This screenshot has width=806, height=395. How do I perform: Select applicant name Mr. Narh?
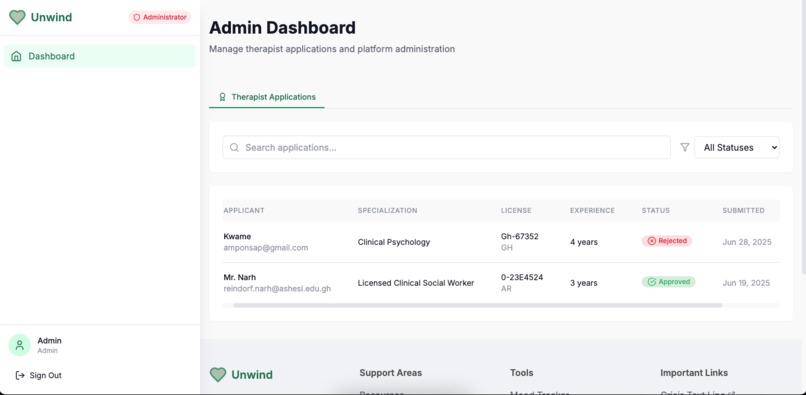[x=240, y=277]
